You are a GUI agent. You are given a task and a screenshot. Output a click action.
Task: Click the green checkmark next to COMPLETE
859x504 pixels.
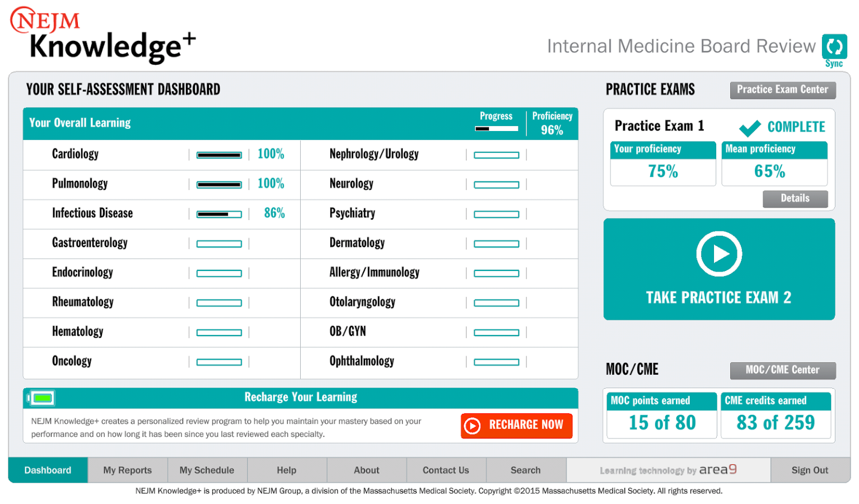750,127
